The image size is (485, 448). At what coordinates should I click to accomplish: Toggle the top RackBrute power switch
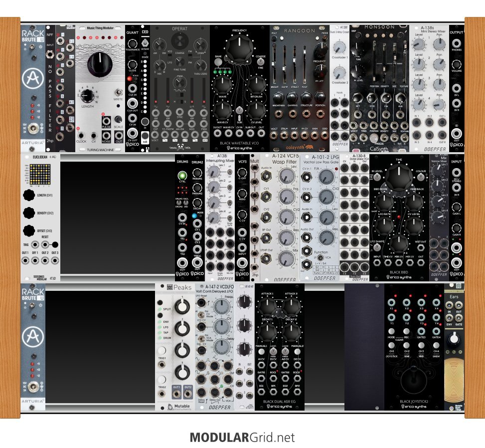tap(32, 47)
